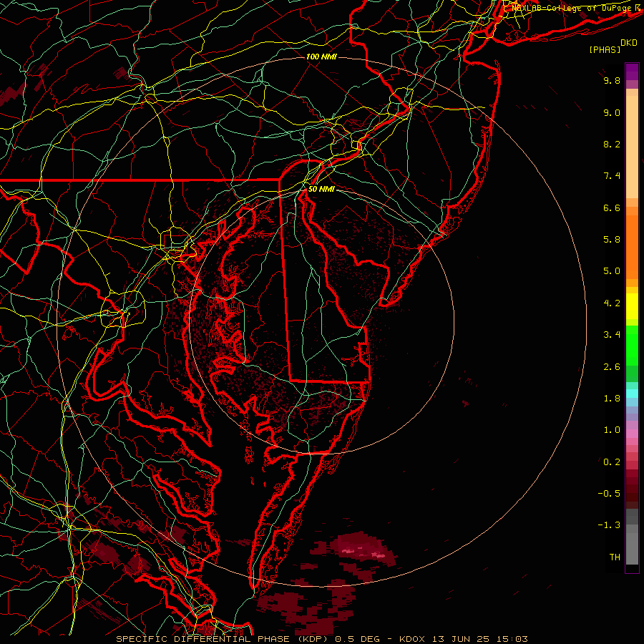Pick the dark maroon color bar segment
The width and height of the screenshot is (644, 644).
click(x=632, y=489)
